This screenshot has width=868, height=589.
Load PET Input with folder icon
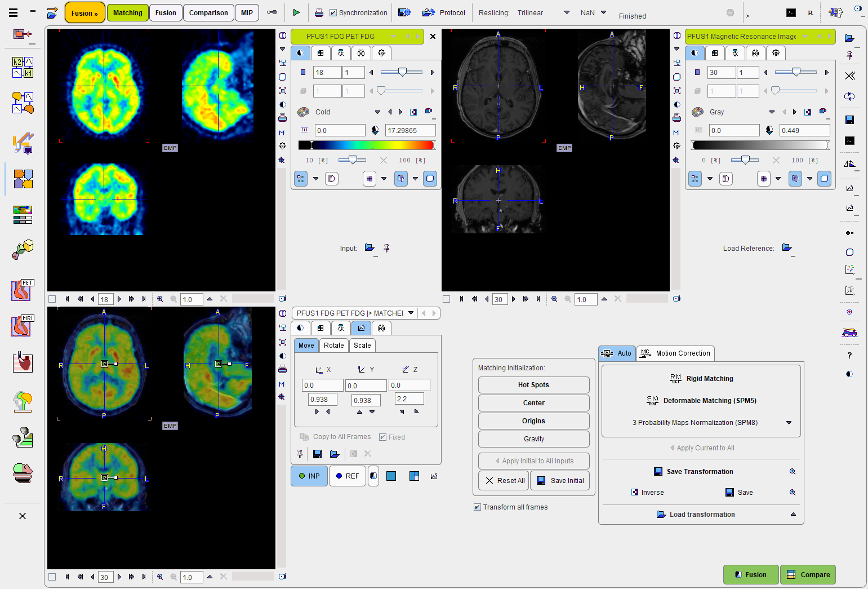tap(370, 248)
